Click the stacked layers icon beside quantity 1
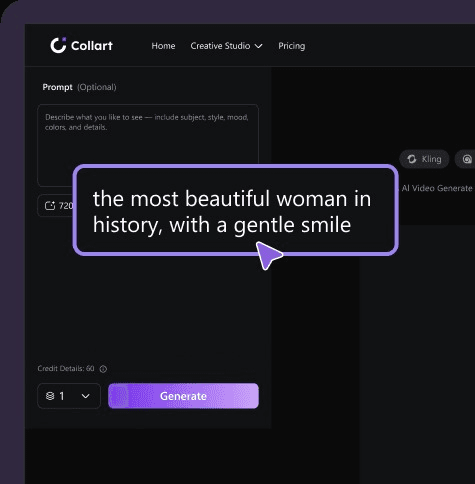475x484 pixels. pos(50,396)
